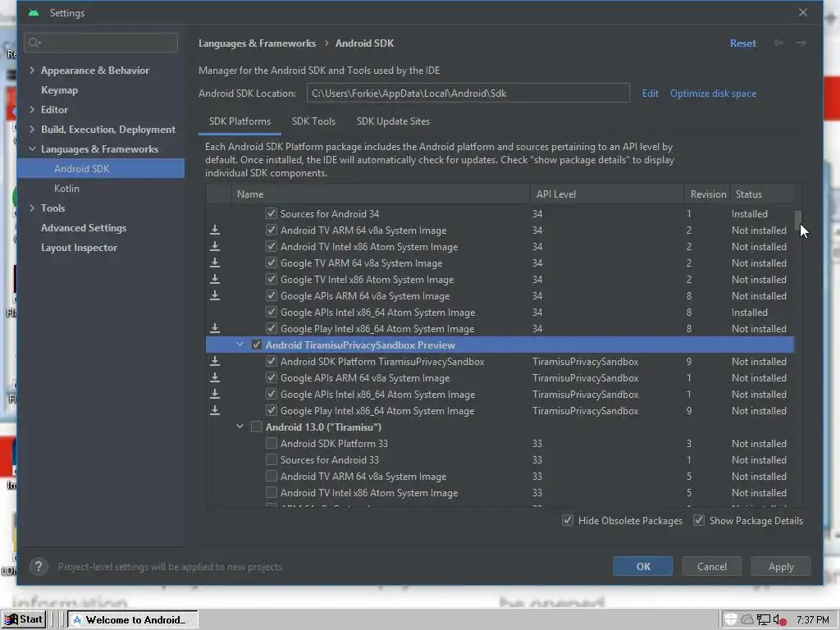The image size is (840, 630).
Task: Click download icon for Google Play Intel x86_64 API 34
Action: click(215, 328)
